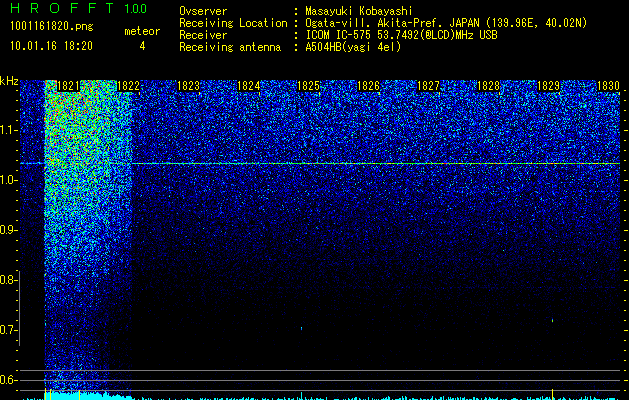Click the 0.8 kHz axis label

(8, 280)
